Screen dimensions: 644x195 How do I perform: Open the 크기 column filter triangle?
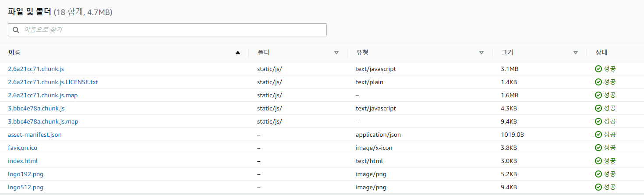click(576, 53)
